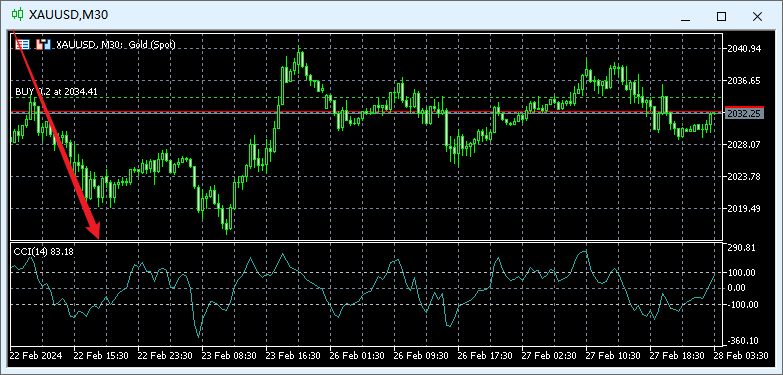783x375 pixels.
Task: Select the BUY order label at 2034.41
Action: coord(56,91)
